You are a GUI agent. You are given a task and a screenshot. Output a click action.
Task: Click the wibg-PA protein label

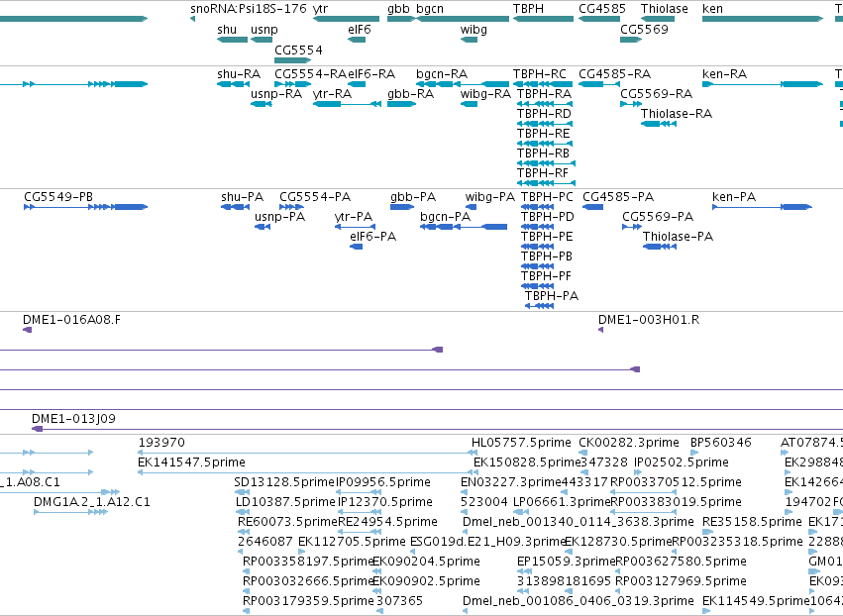click(489, 197)
